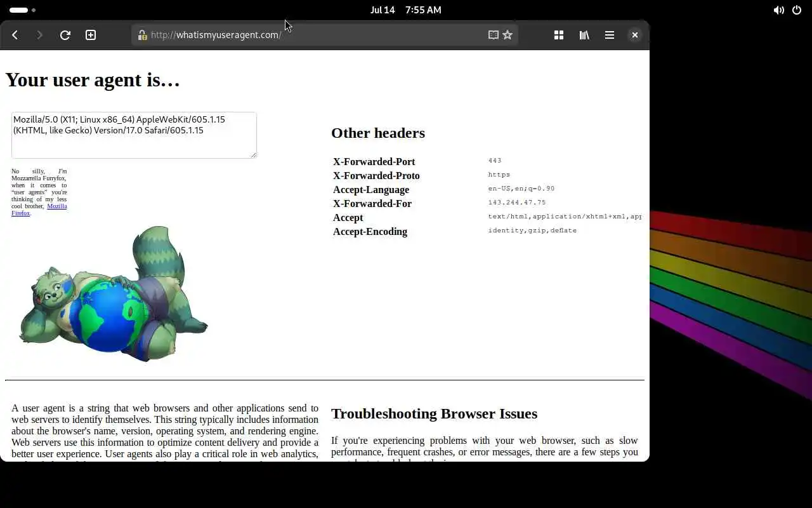Toggle reader mode in address bar

pos(493,35)
